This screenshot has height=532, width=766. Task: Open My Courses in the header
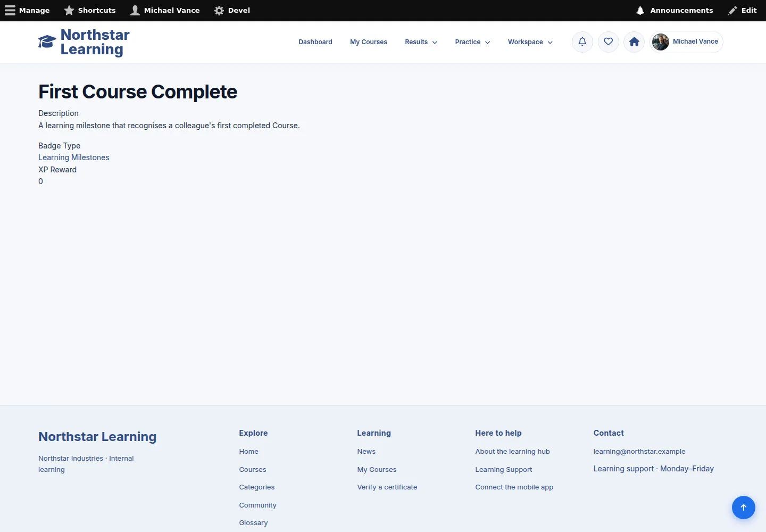pos(369,42)
